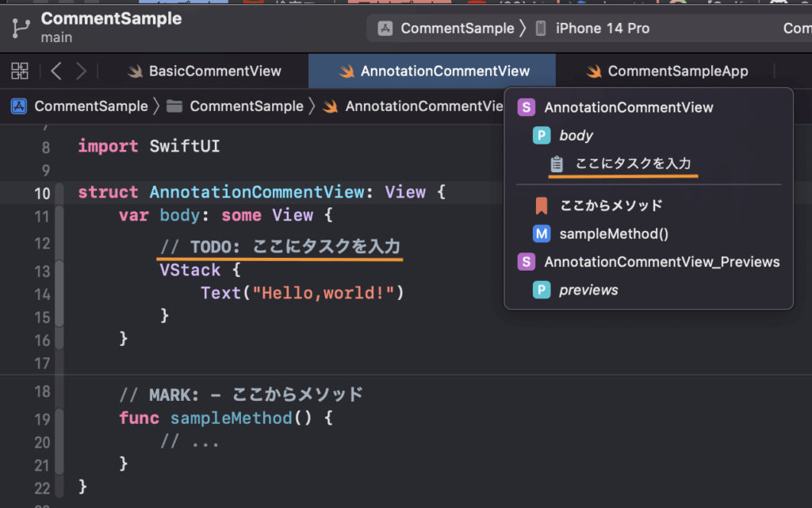Click the CommentSample folder breadcrumb
This screenshot has height=508, width=812.
click(247, 106)
